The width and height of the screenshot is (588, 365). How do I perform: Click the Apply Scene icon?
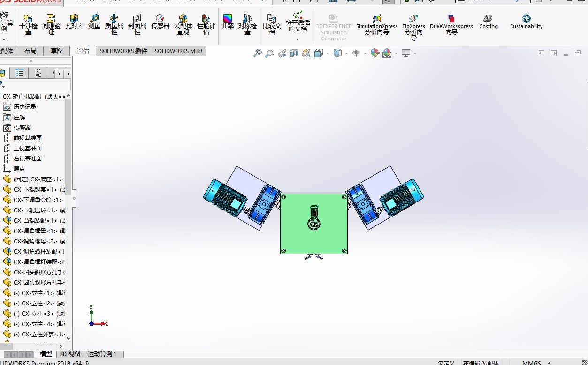click(387, 54)
